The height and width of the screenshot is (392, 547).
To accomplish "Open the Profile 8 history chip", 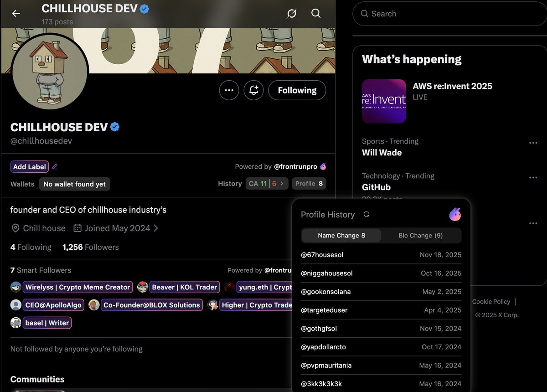I will 309,183.
